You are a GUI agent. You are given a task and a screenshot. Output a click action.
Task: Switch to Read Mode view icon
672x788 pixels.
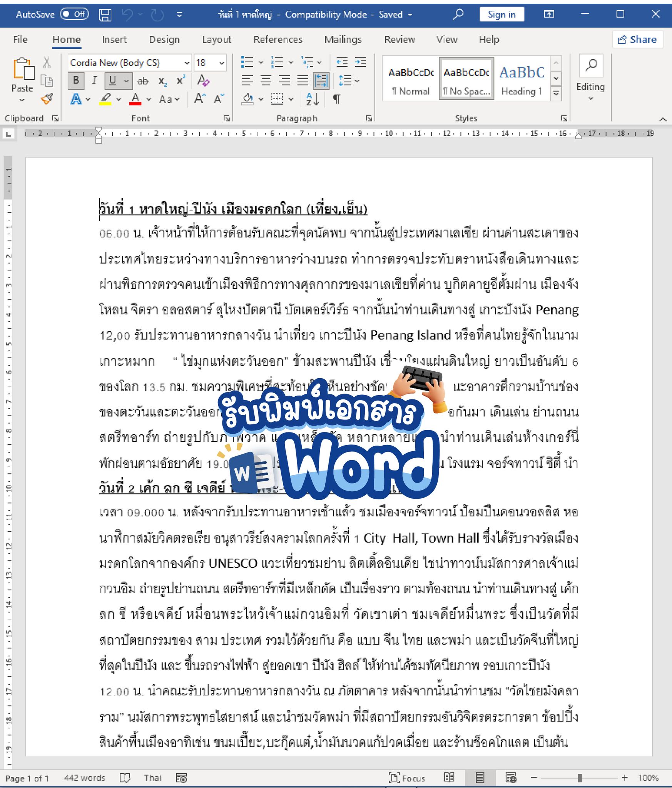[449, 778]
